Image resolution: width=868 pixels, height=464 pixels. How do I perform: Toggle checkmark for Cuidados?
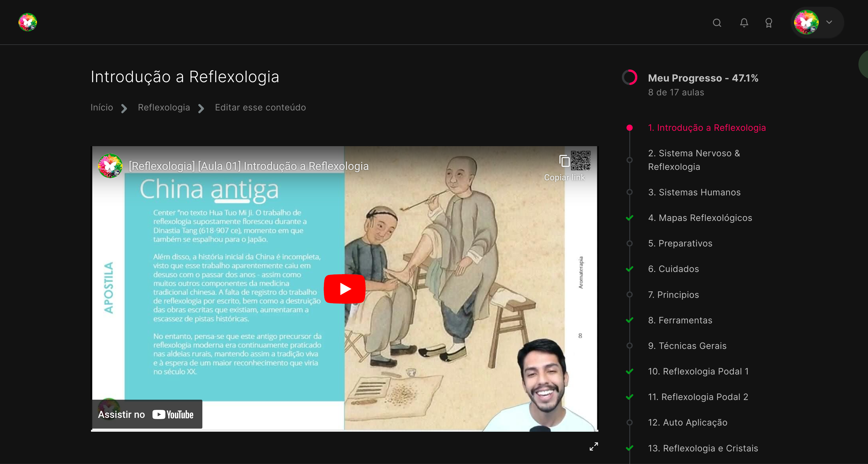pos(629,269)
